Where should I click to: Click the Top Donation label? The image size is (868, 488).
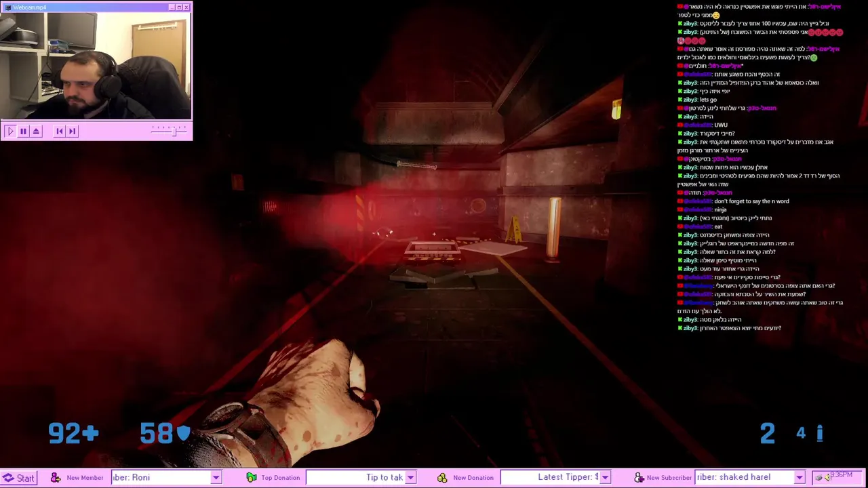[280, 478]
